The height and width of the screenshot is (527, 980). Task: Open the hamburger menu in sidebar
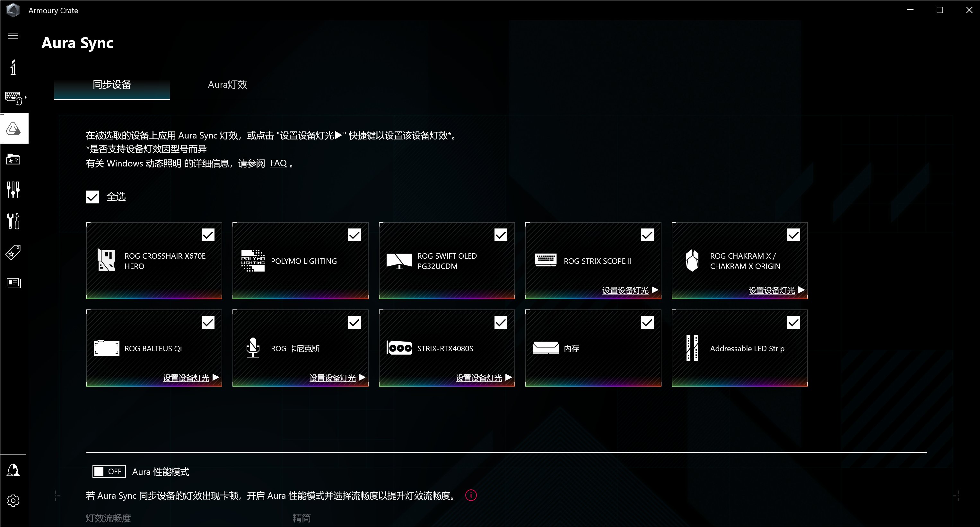(x=13, y=36)
